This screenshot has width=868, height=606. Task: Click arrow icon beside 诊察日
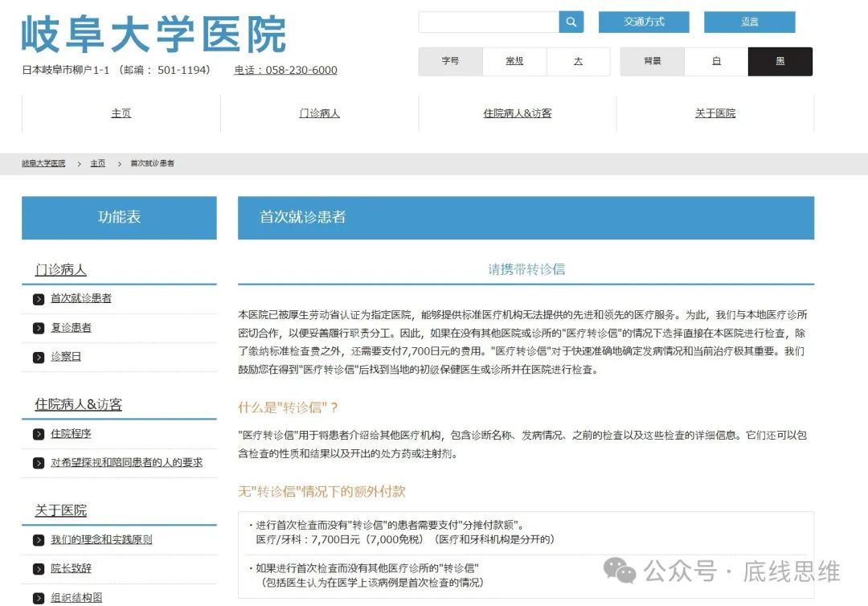pyautogui.click(x=39, y=357)
